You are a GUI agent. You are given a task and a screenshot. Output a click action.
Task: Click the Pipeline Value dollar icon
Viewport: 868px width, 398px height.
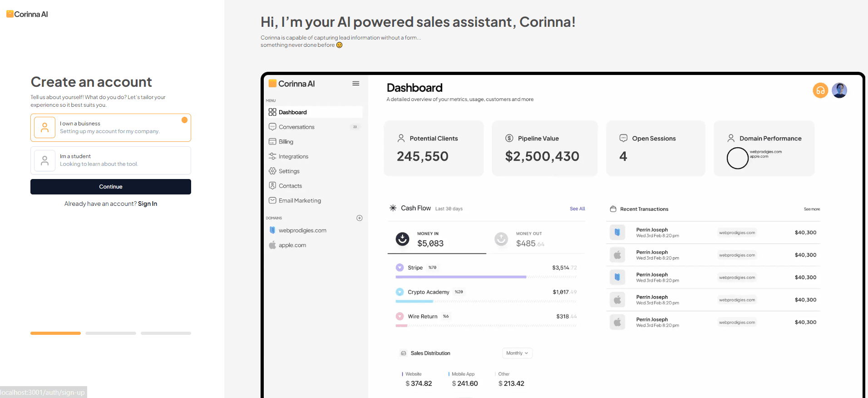(509, 138)
